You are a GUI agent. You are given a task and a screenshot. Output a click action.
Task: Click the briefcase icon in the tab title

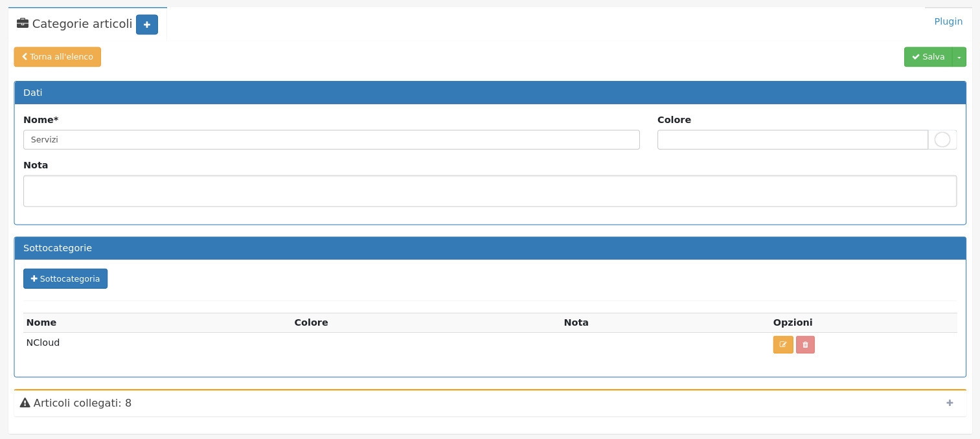click(23, 24)
